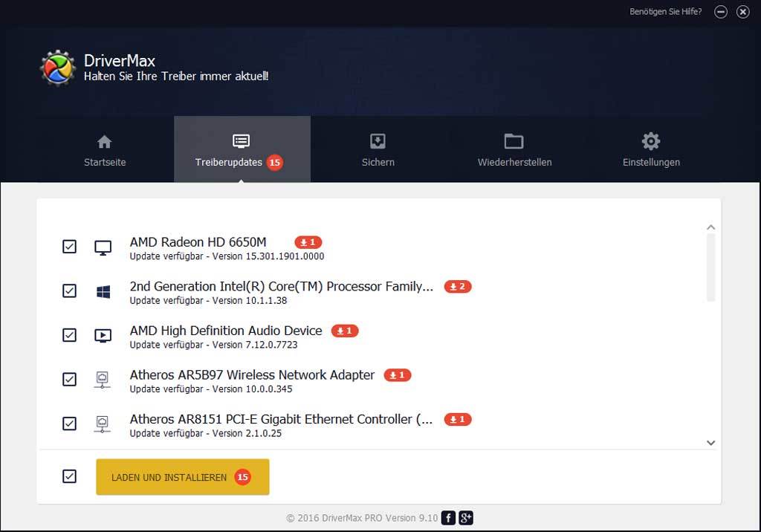Toggle the select-all checkbox beside install button

click(x=69, y=476)
